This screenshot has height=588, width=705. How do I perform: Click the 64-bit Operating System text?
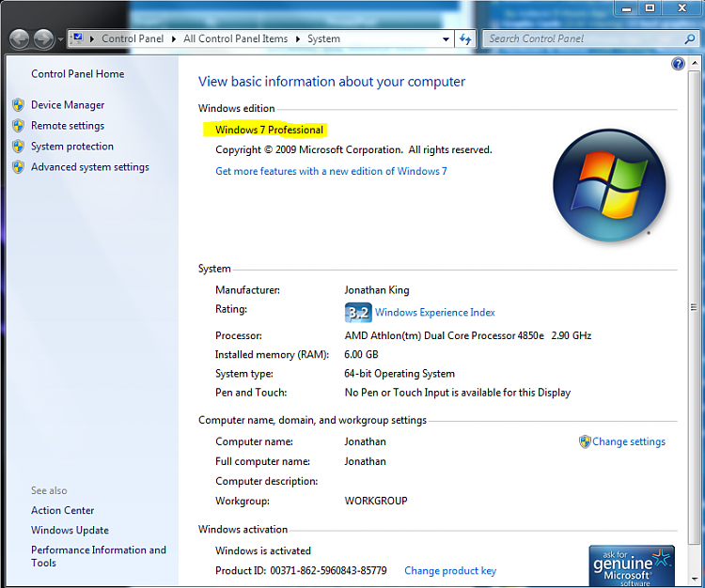tap(399, 374)
